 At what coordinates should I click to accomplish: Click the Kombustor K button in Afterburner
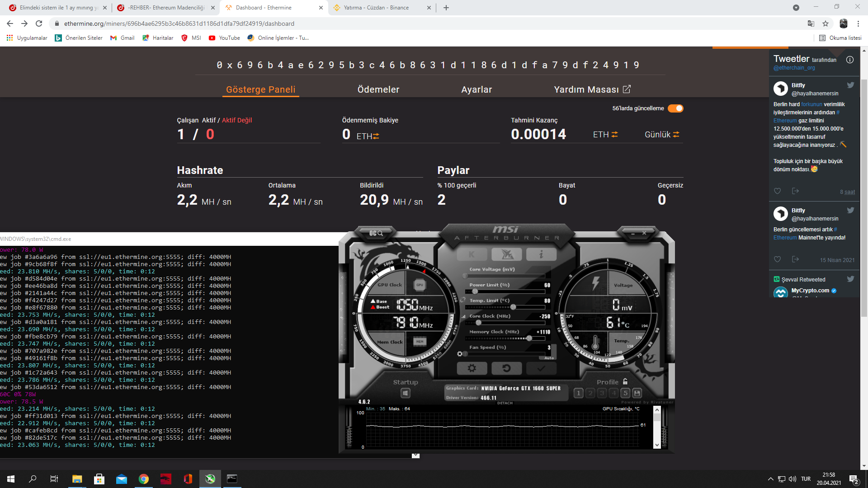472,254
